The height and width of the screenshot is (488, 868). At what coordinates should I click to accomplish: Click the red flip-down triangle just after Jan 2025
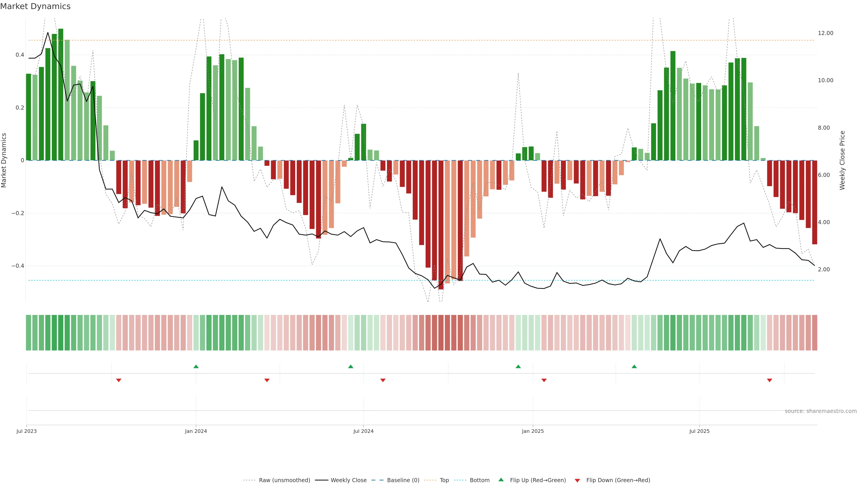pyautogui.click(x=544, y=380)
